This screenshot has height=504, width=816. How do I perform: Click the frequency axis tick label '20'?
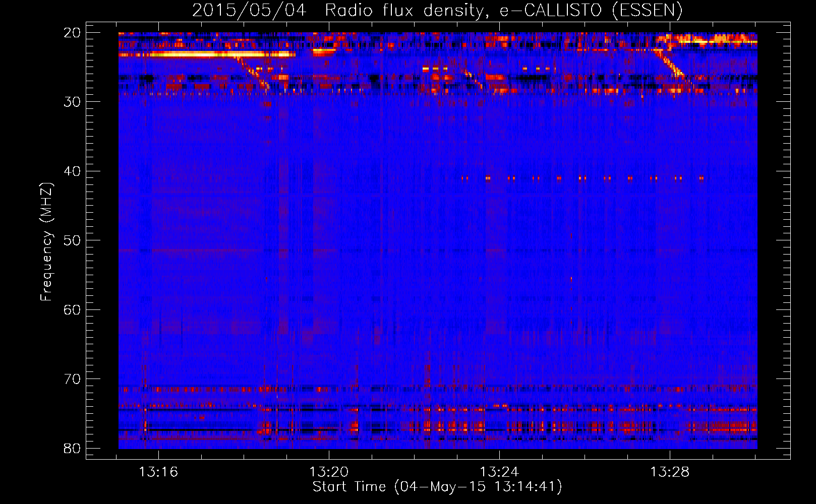pyautogui.click(x=73, y=33)
